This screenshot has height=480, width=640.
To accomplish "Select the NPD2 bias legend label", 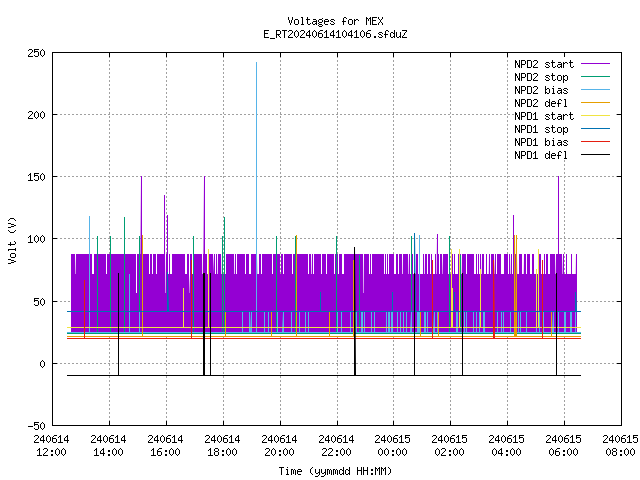I will 541,90.
